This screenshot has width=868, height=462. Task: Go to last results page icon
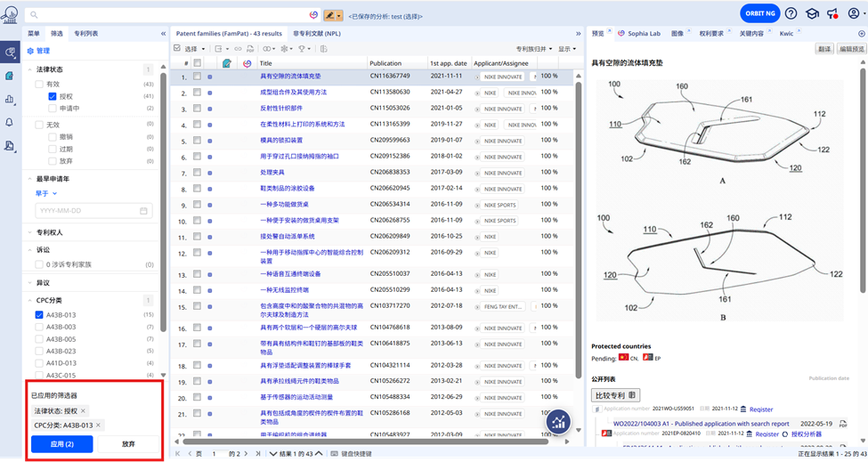[258, 454]
